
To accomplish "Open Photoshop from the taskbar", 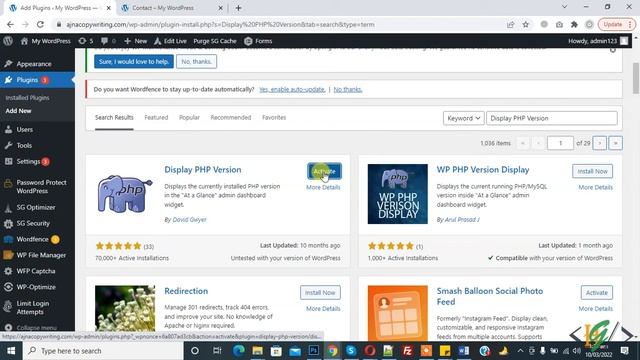I will point(314,351).
